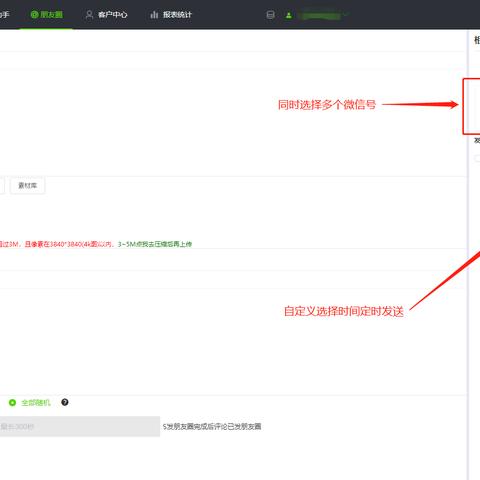Click the text 发朋友圈完成后评论已发朋友圈

click(x=213, y=426)
